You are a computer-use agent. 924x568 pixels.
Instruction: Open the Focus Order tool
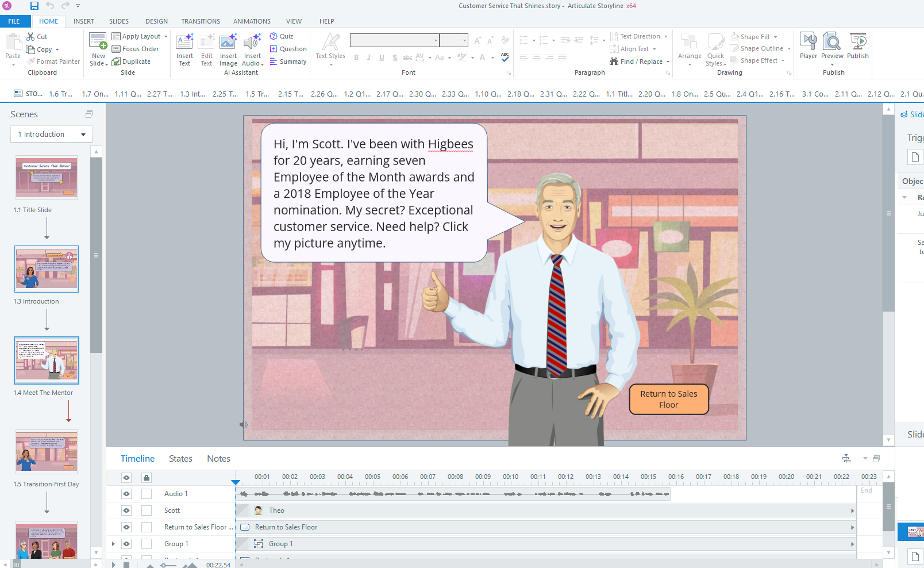136,49
